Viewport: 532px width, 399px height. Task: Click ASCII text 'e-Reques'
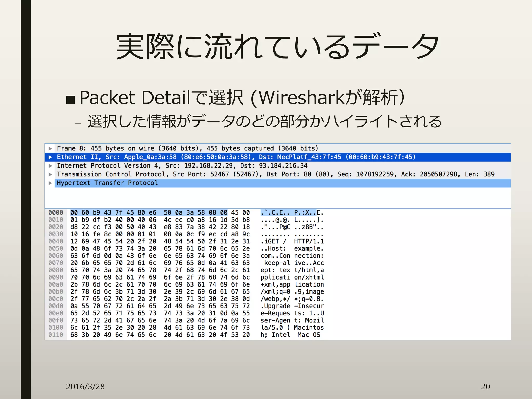click(275, 313)
